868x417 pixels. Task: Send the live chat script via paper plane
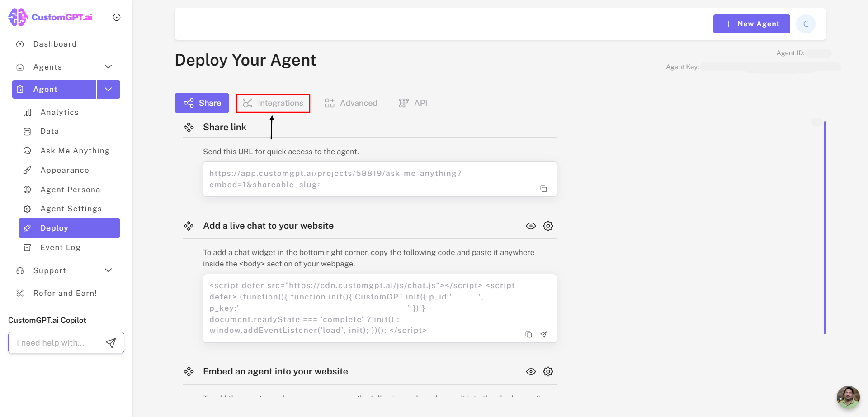point(543,334)
